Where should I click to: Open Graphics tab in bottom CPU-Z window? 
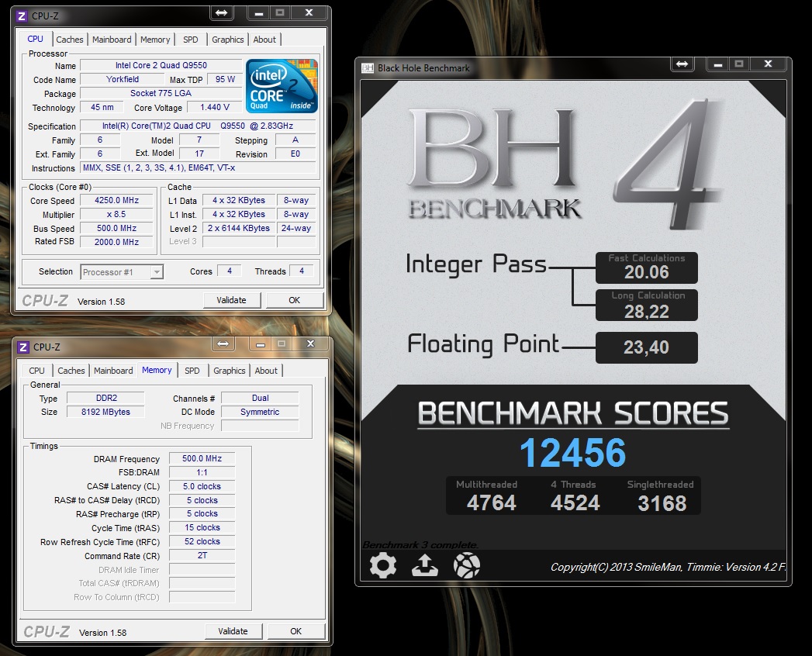tap(229, 371)
